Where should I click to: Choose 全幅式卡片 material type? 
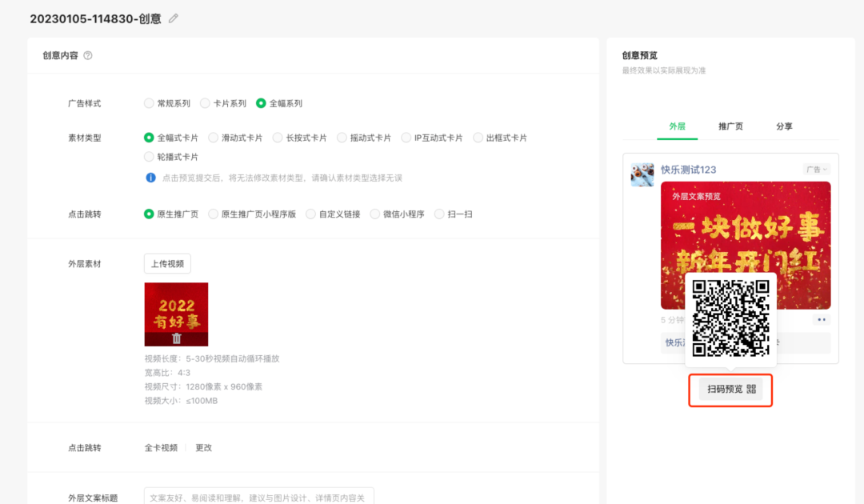(x=171, y=138)
